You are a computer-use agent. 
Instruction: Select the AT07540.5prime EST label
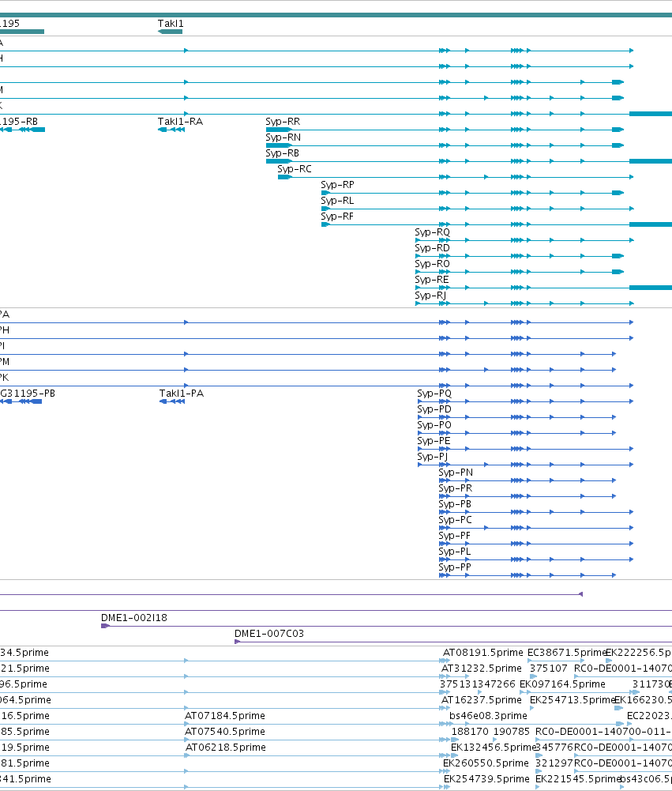pyautogui.click(x=225, y=732)
